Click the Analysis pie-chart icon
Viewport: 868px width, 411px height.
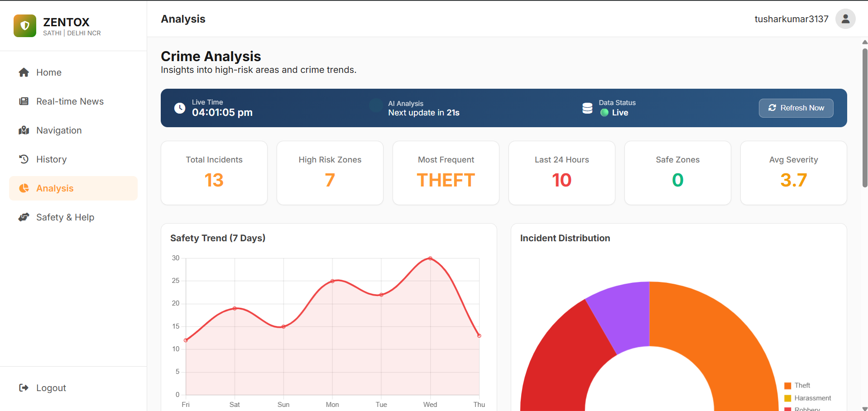pos(24,188)
